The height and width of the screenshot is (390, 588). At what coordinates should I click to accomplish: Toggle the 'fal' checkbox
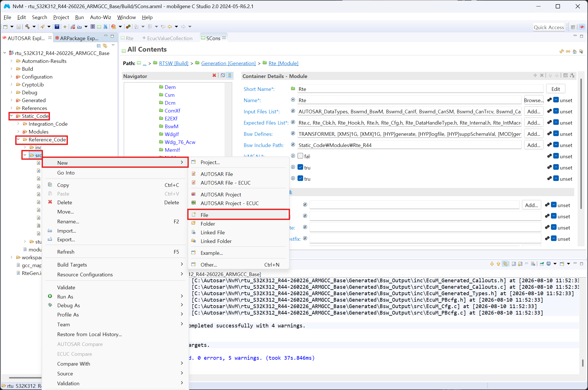300,156
